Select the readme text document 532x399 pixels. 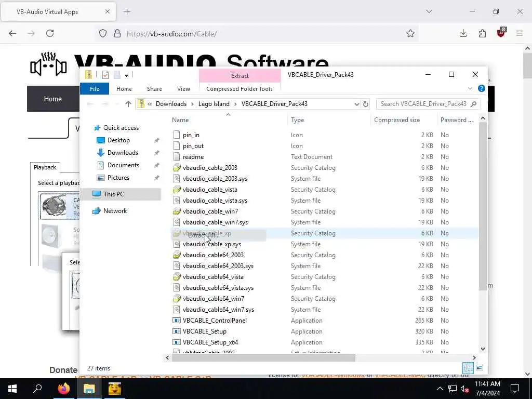pos(193,157)
